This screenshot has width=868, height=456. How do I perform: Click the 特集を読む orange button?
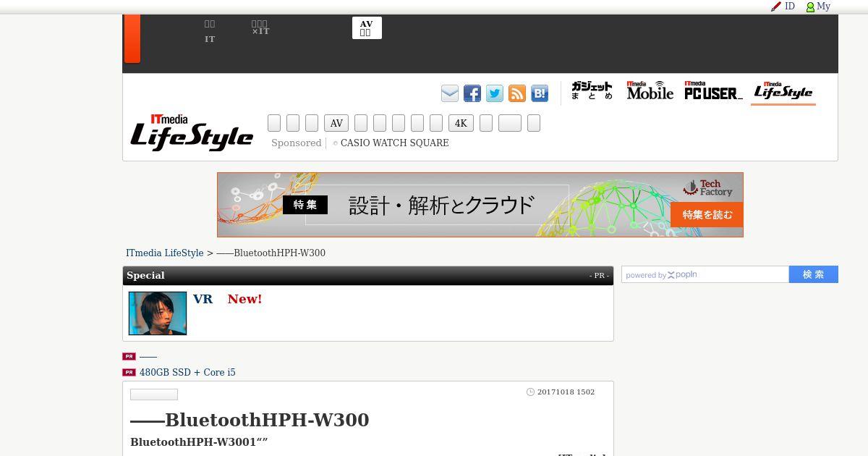pos(707,215)
